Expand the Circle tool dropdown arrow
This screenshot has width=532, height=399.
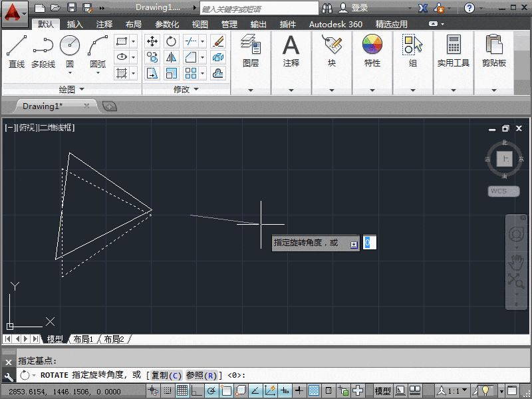point(70,72)
